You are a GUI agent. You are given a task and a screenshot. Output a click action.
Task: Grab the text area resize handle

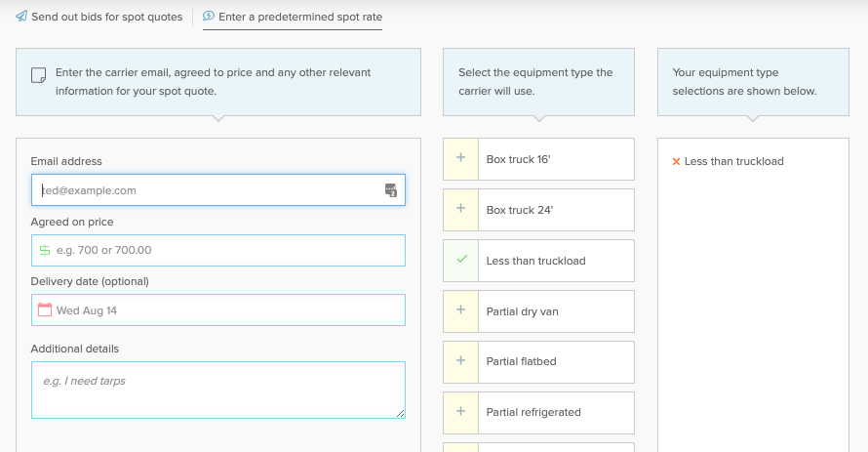click(400, 413)
